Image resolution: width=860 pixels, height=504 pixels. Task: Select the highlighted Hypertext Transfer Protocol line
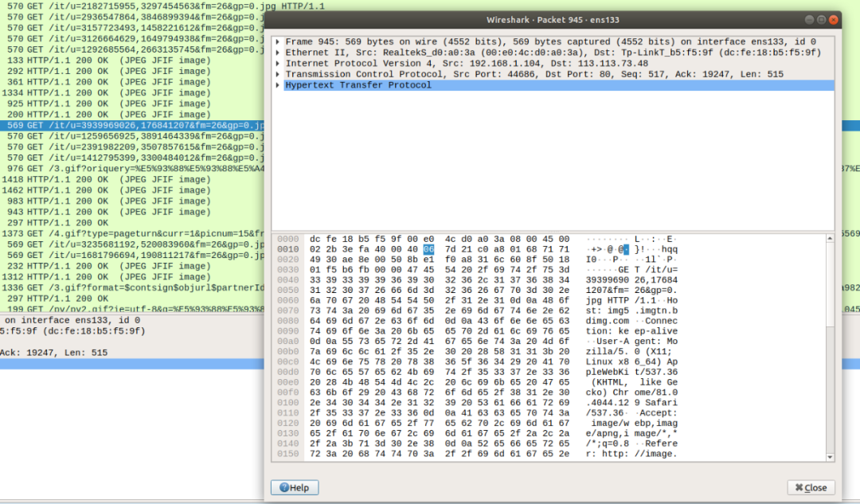click(x=559, y=85)
